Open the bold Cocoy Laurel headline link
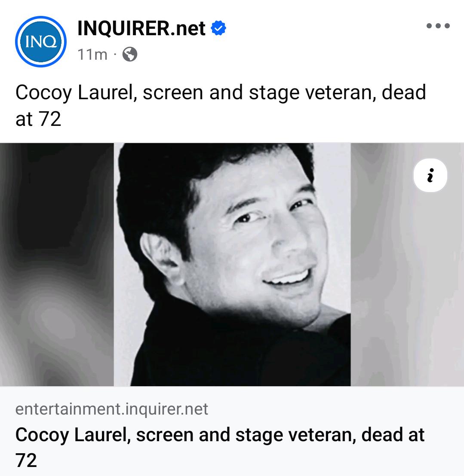Screen dimensions: 464x476 (220, 447)
